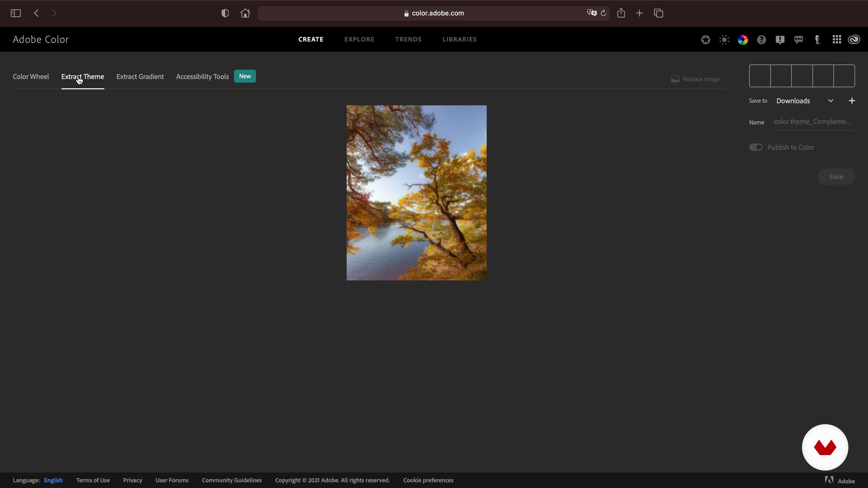The height and width of the screenshot is (488, 868).
Task: Open the CREATE menu item
Action: tap(311, 39)
